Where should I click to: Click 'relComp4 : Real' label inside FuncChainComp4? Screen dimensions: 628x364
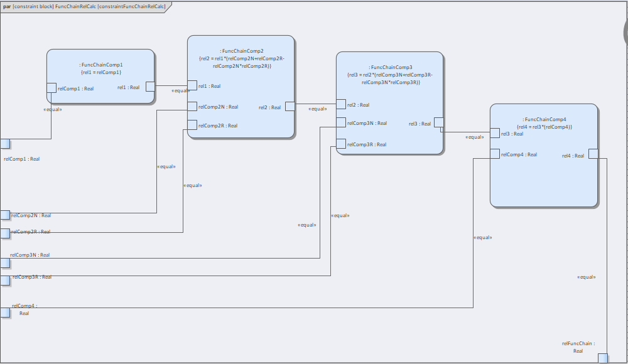tap(519, 154)
